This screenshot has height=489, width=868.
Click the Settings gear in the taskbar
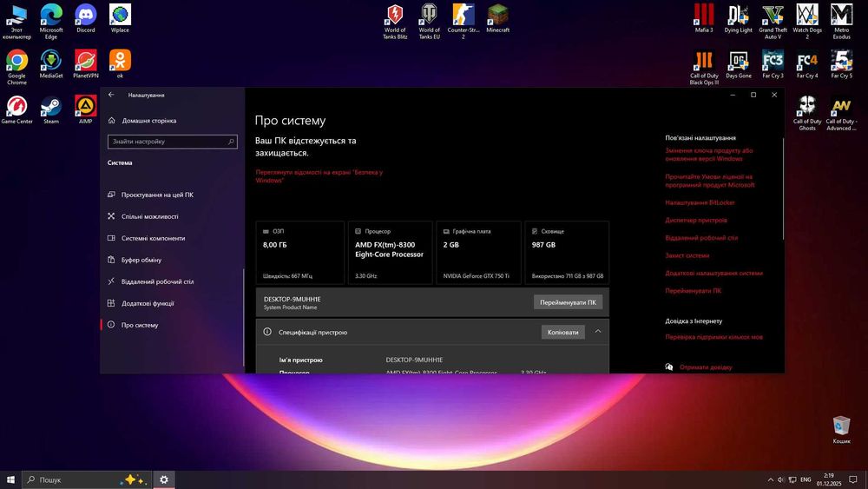tap(163, 479)
